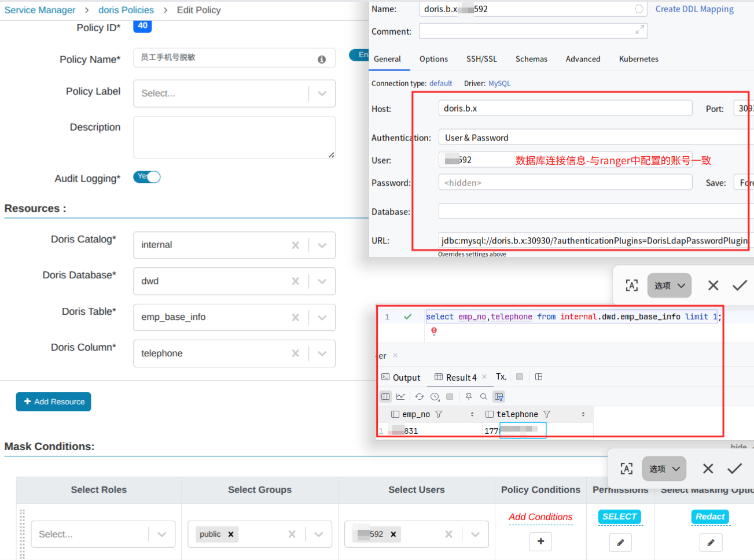The width and height of the screenshot is (754, 560).
Task: Reload the query result
Action: click(420, 396)
